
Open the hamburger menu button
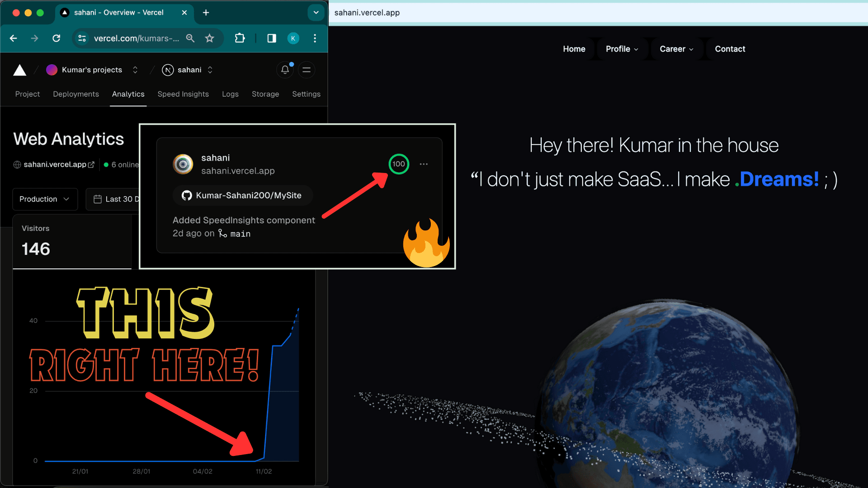click(307, 70)
